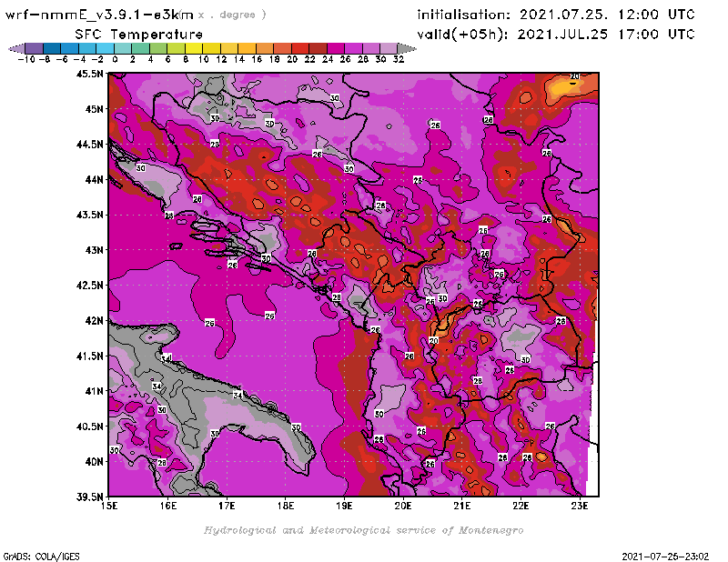Select the orange swatch between 14 and 16

tap(247, 48)
